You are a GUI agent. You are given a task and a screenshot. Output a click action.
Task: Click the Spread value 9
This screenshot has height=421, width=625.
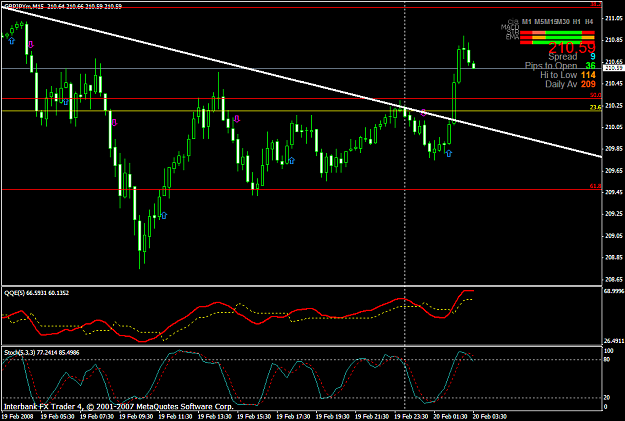tap(593, 57)
